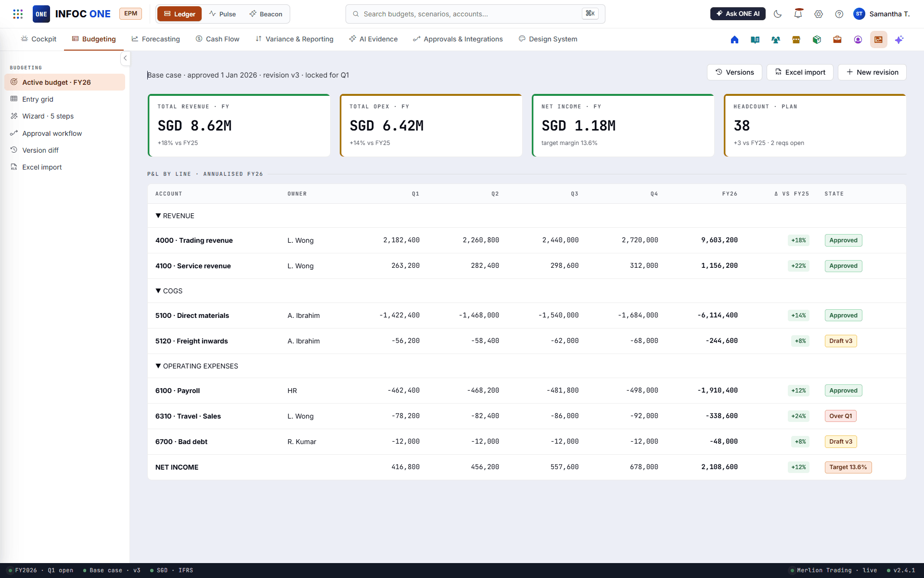Create a New revision
The image size is (924, 578).
[872, 72]
